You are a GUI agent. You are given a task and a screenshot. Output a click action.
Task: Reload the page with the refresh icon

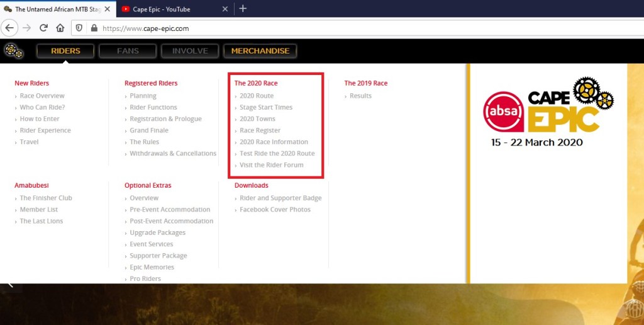(x=43, y=28)
